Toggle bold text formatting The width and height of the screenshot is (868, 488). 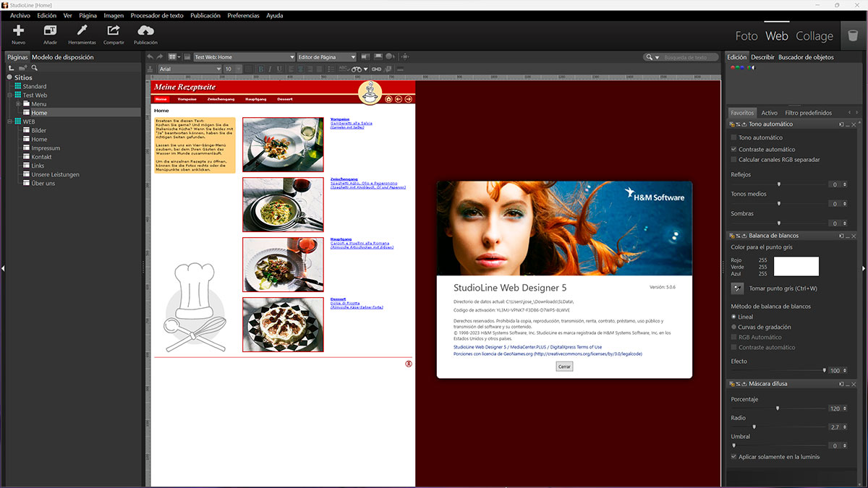[x=261, y=69]
